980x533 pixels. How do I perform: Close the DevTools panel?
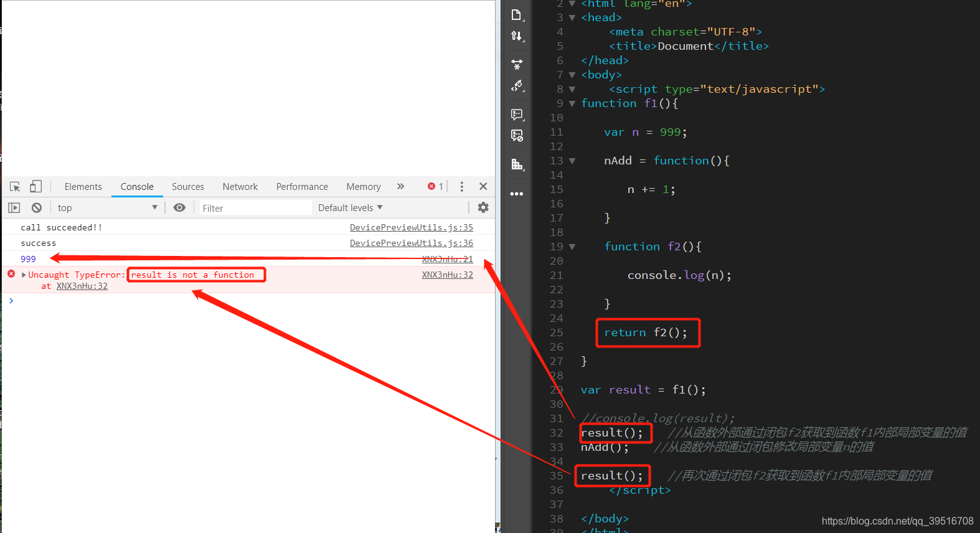[483, 186]
